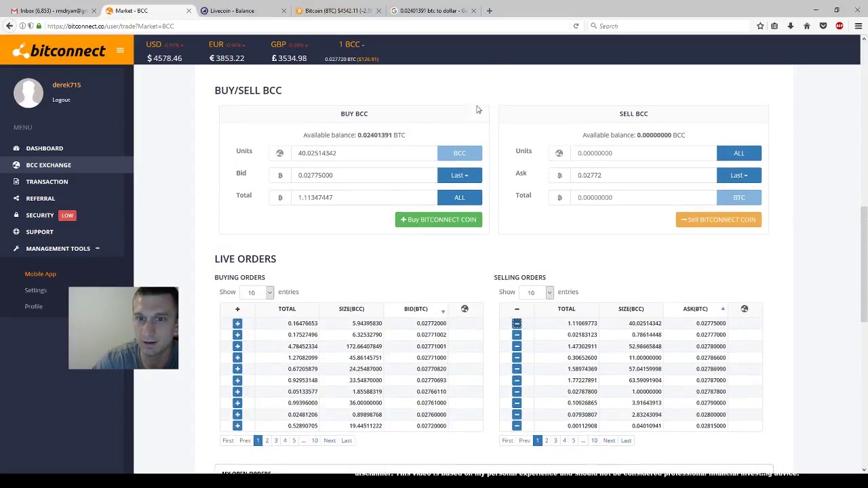Click ALL button beside Buy Total
Image resolution: width=868 pixels, height=488 pixels.
[460, 197]
